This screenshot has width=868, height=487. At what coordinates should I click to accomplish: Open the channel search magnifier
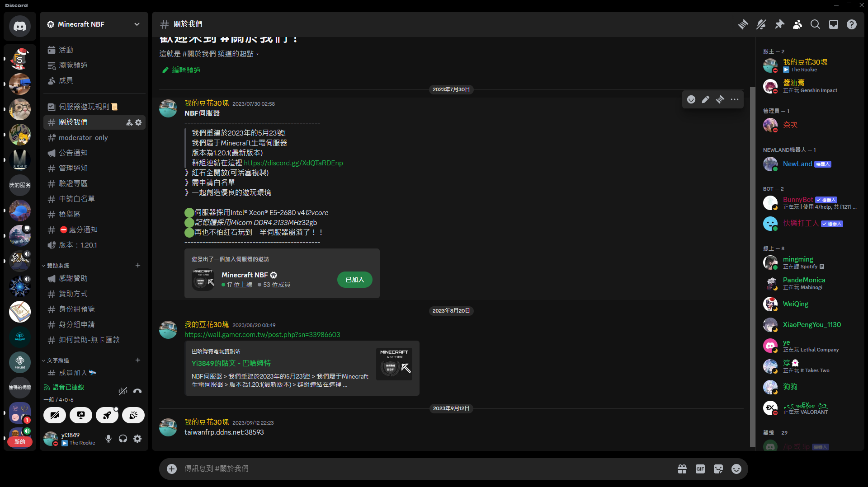815,24
